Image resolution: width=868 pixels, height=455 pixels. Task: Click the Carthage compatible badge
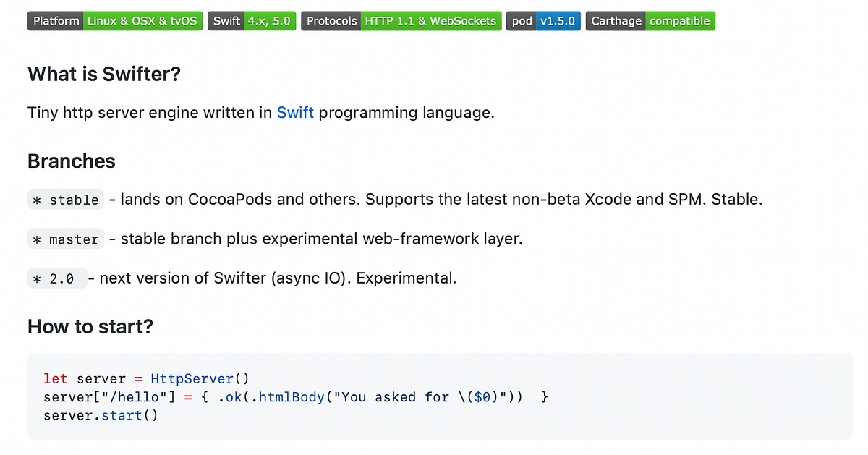point(650,21)
